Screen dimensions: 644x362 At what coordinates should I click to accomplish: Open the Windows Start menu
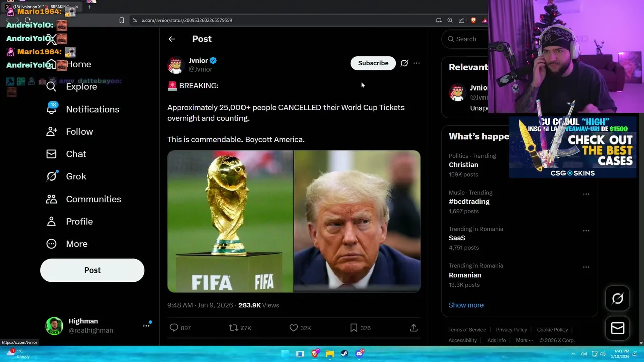(x=285, y=354)
